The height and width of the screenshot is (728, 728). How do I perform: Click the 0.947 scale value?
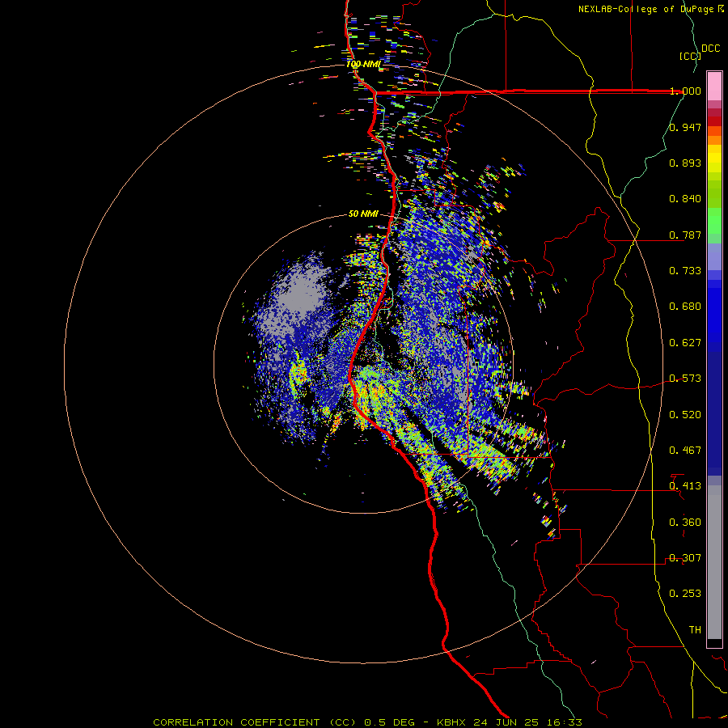pos(685,127)
